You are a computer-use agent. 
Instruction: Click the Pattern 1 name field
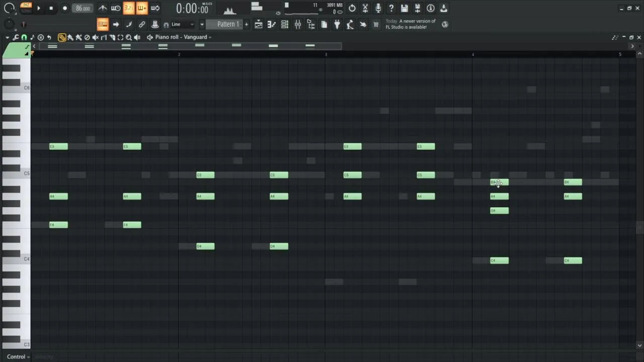pyautogui.click(x=225, y=24)
